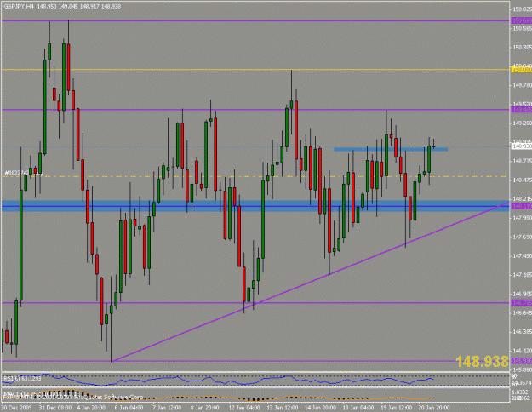Click the 149.260 price scale value
Image resolution: width=532 pixels, height=412 pixels.
[522, 123]
